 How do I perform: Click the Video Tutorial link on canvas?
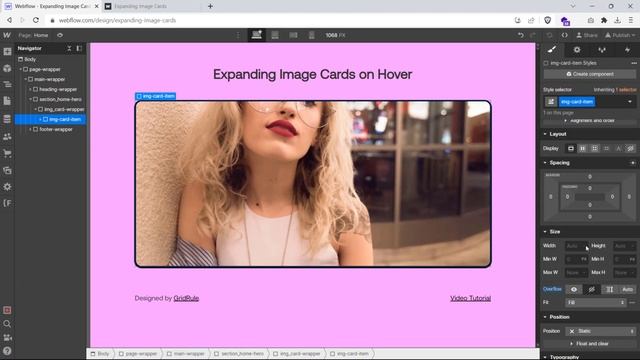(470, 298)
